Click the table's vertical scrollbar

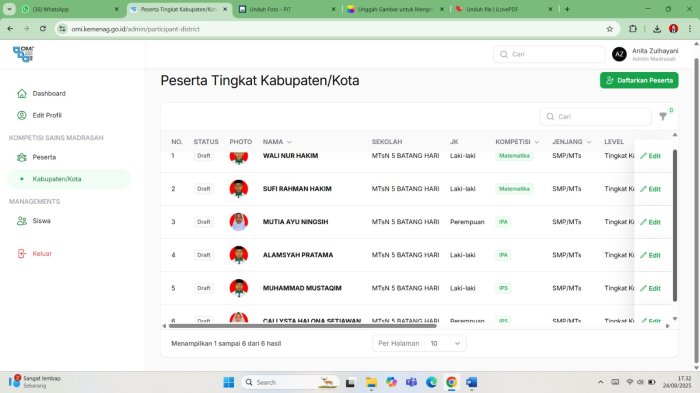pos(675,226)
